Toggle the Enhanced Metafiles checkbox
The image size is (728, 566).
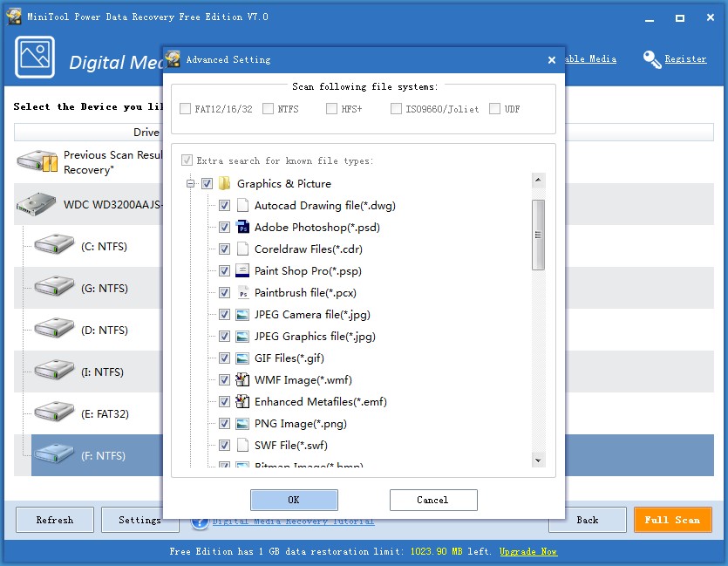click(x=224, y=401)
